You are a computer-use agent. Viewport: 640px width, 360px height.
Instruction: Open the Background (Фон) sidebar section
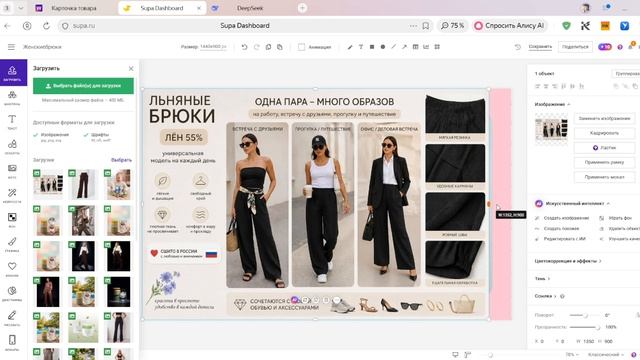pos(12,220)
